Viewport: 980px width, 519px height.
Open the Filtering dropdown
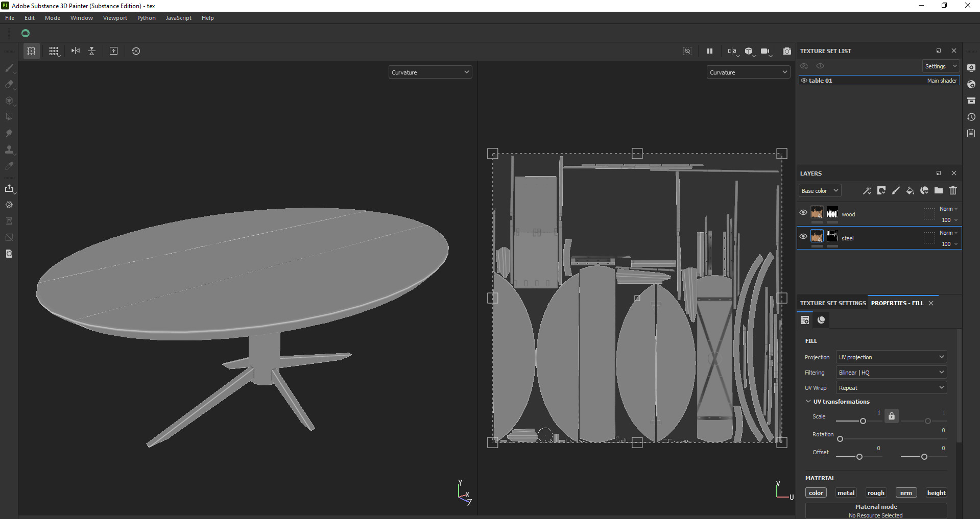(891, 373)
